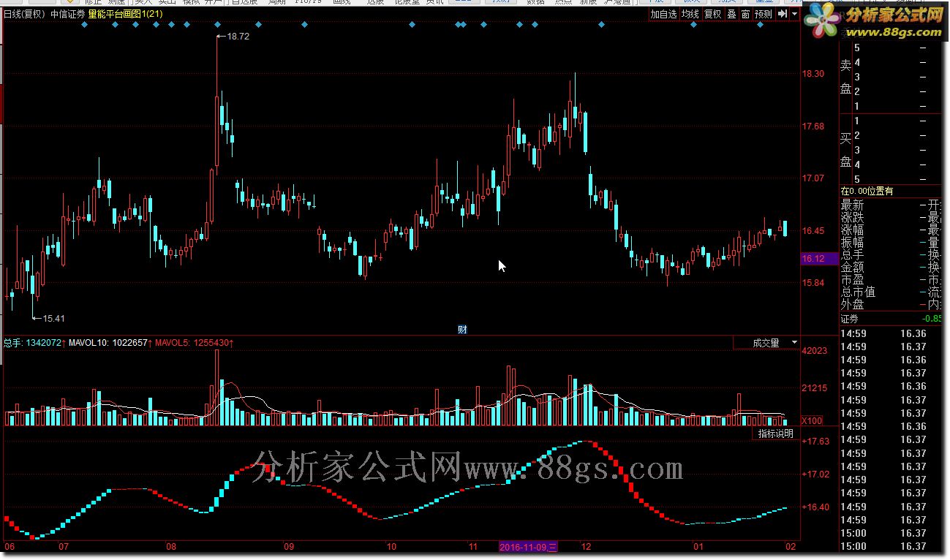Click the 10 month label on time axis

coord(391,547)
